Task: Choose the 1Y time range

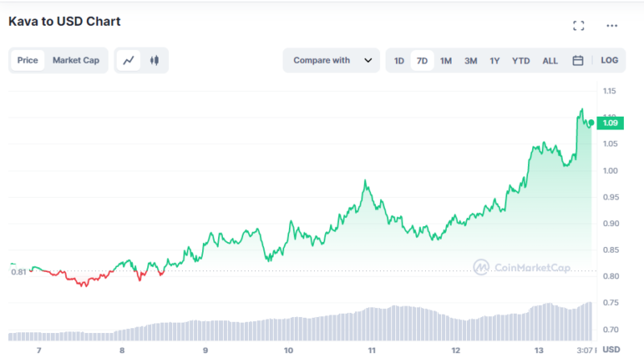Action: pos(495,60)
